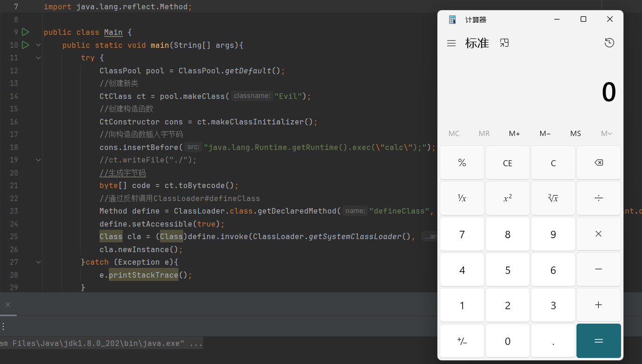Click digit 6 on calculator
The image size is (642, 364).
pos(553,270)
